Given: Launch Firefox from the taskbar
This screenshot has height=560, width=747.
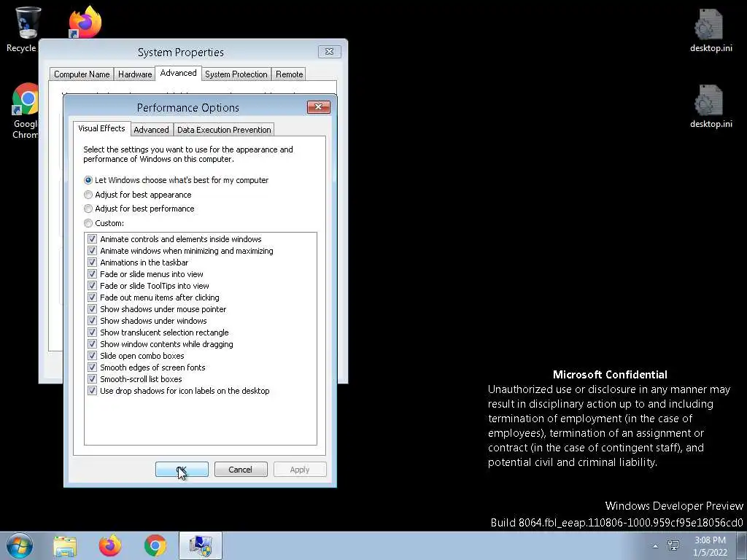Looking at the screenshot, I should pos(110,545).
